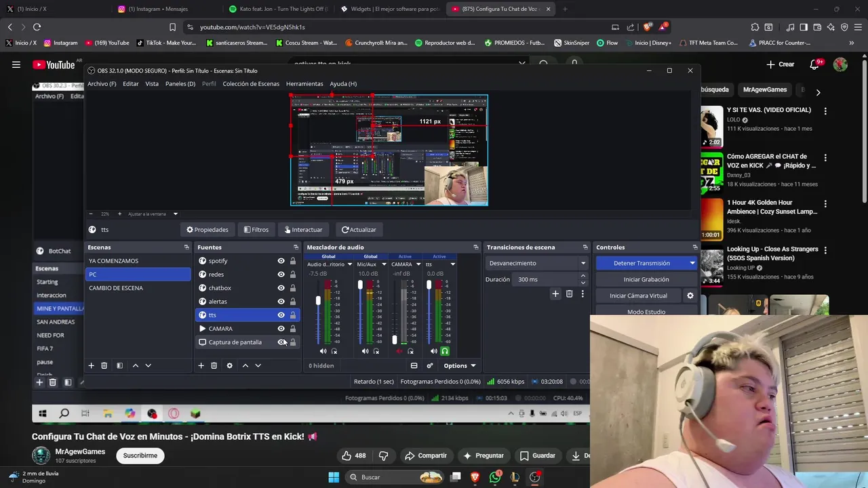
Task: Add a new source in Fuentes panel
Action: [x=201, y=365]
